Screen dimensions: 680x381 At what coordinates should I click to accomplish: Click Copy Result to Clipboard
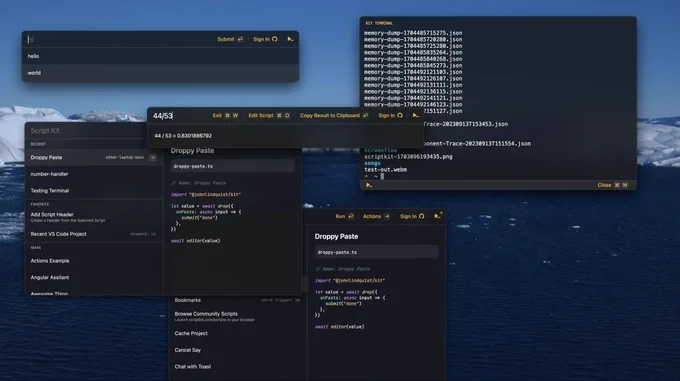coord(334,115)
